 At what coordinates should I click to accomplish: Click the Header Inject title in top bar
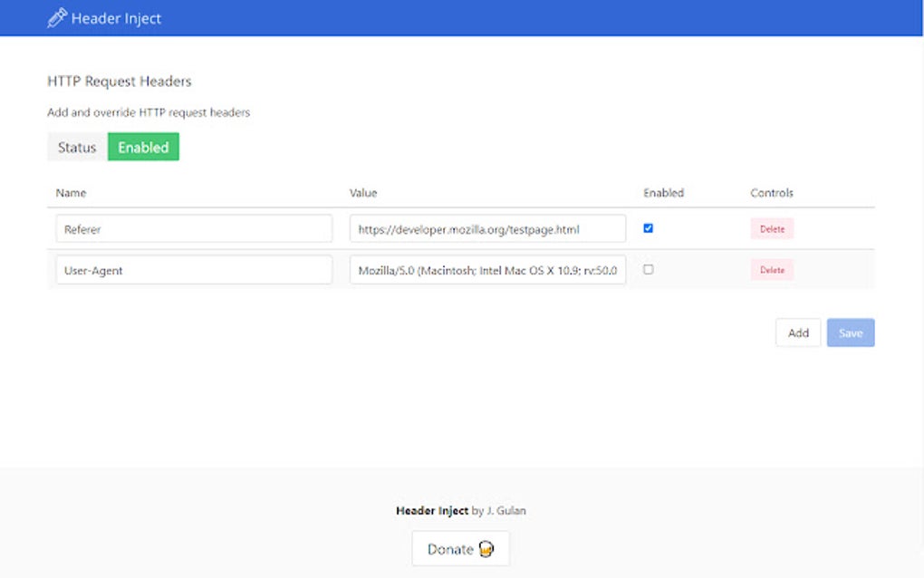tap(116, 18)
